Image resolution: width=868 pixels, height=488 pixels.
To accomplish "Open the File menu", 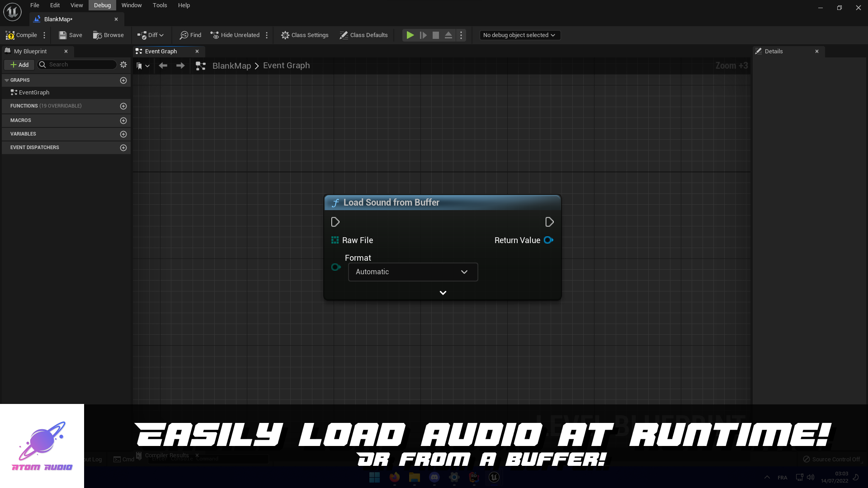I will click(35, 5).
